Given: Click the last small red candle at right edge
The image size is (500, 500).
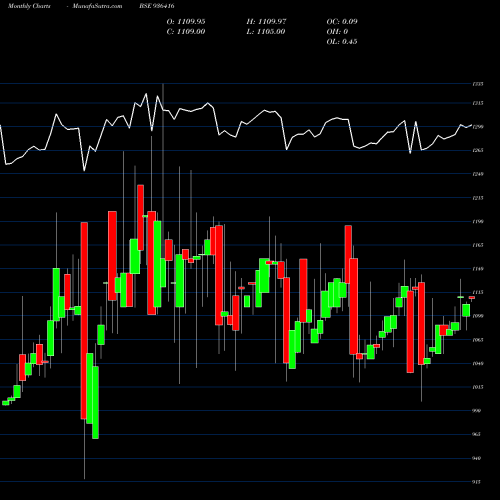Looking at the screenshot, I should coord(472,298).
